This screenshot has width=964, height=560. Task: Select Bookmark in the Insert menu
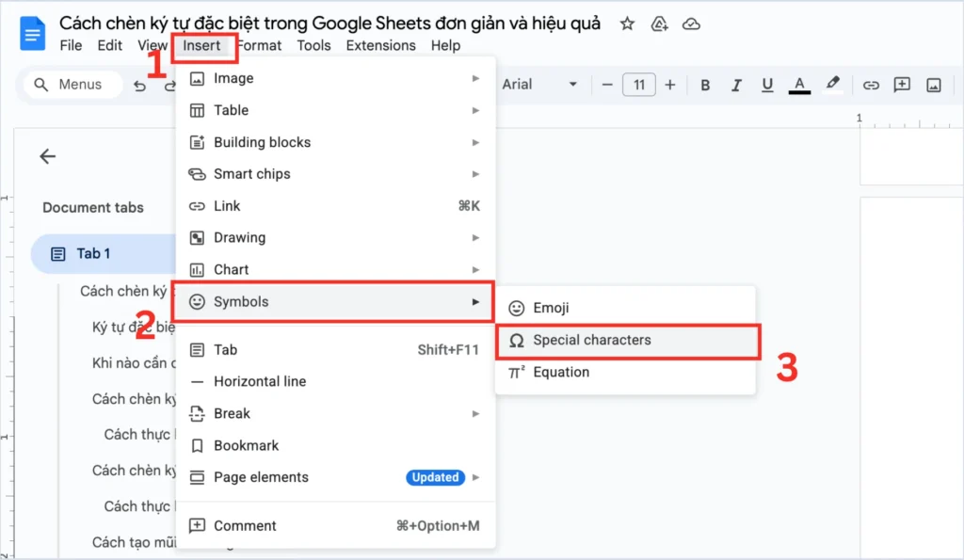335,445
